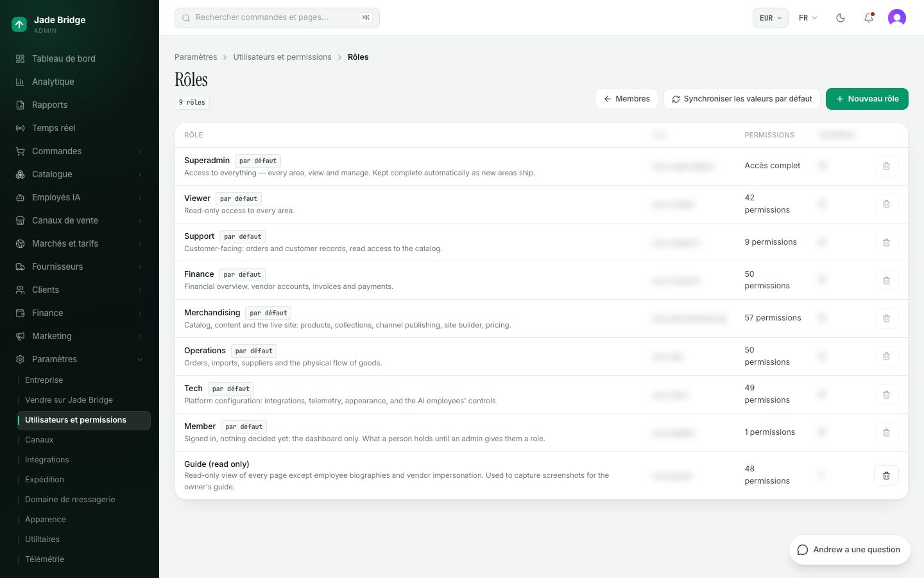924x578 pixels.
Task: Click trash icon in Merchandising row
Action: [886, 319]
